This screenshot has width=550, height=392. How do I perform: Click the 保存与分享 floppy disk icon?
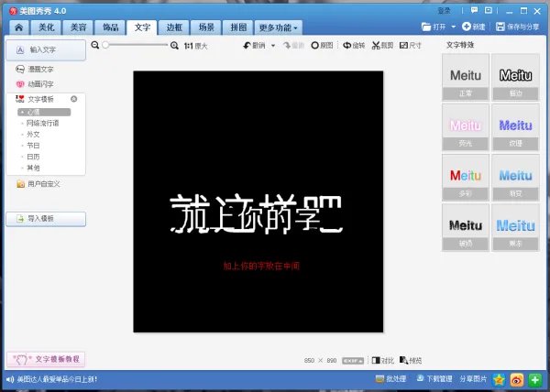coord(500,27)
